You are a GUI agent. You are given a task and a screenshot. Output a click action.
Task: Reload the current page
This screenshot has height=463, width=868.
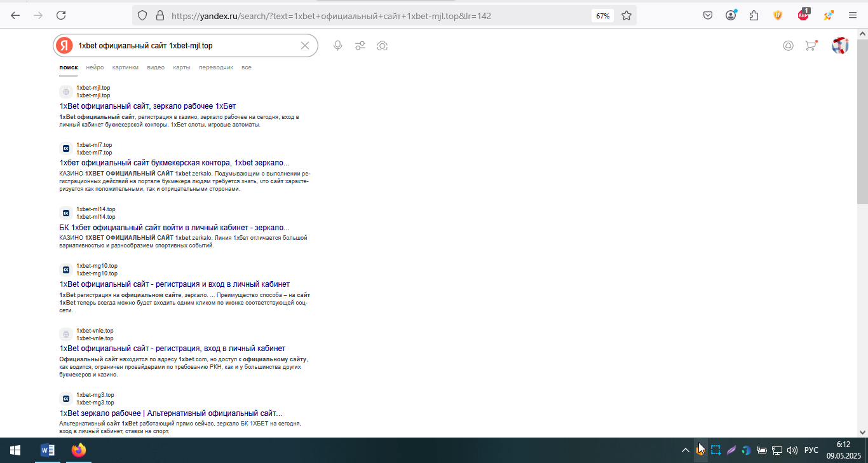point(61,15)
